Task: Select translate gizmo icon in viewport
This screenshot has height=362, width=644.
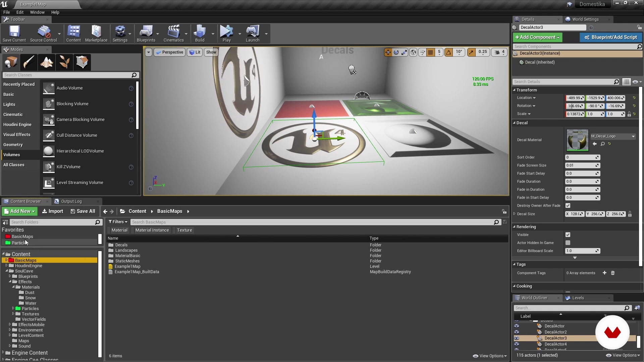Action: coord(388,52)
